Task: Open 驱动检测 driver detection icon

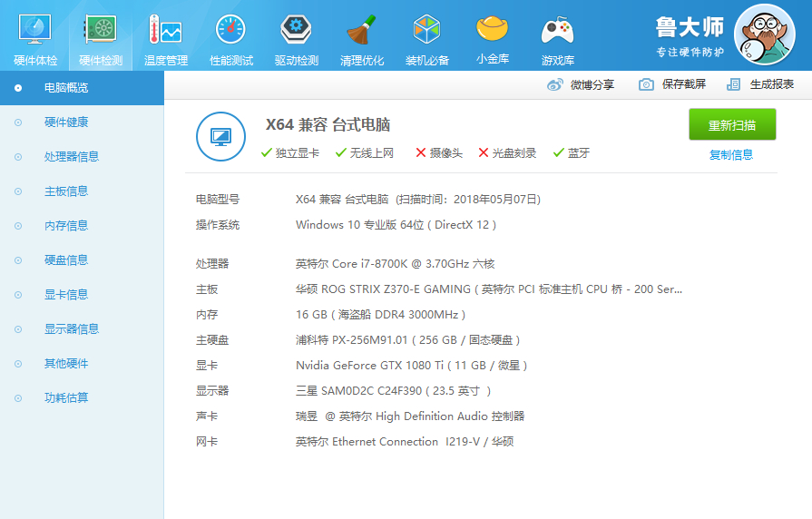Action: pyautogui.click(x=296, y=30)
